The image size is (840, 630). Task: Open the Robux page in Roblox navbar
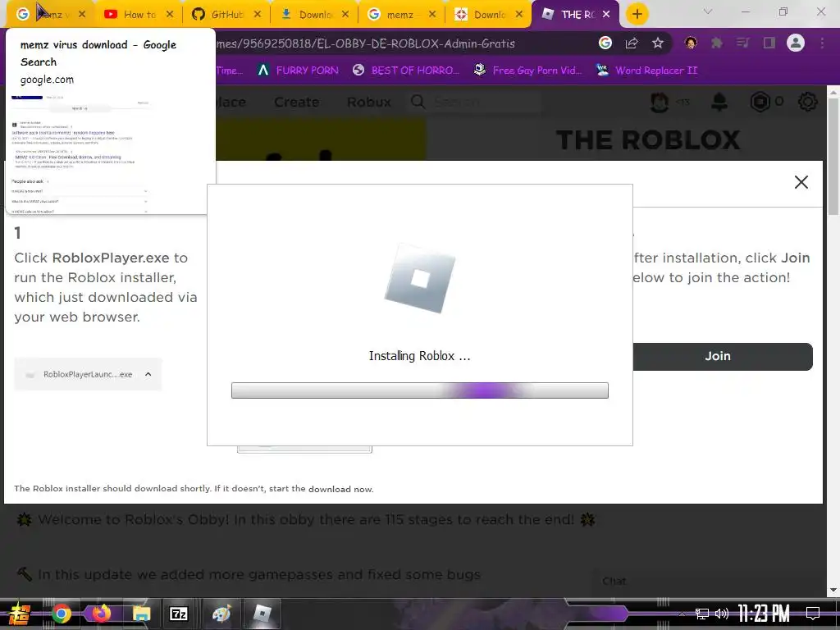[x=369, y=102]
